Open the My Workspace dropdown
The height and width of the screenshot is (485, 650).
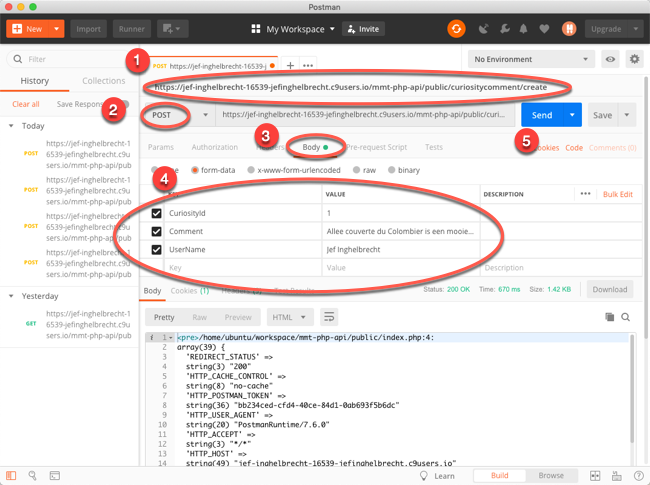[300, 29]
